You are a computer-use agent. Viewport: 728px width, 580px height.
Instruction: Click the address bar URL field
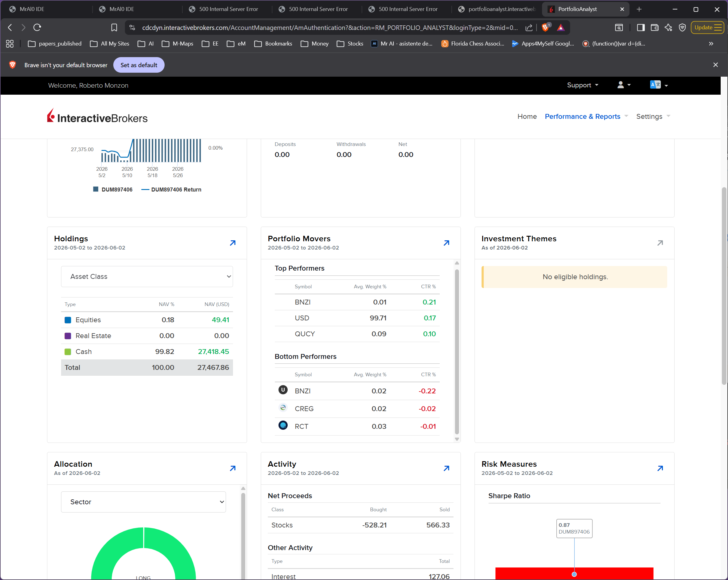tap(329, 27)
